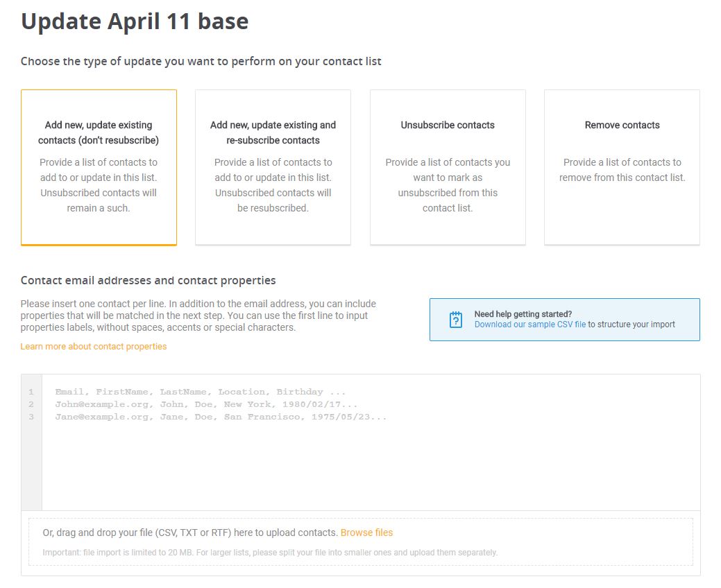Choose 'Add new, update existing and re-subscribe contacts' card
This screenshot has width=721, height=588.
[x=273, y=167]
